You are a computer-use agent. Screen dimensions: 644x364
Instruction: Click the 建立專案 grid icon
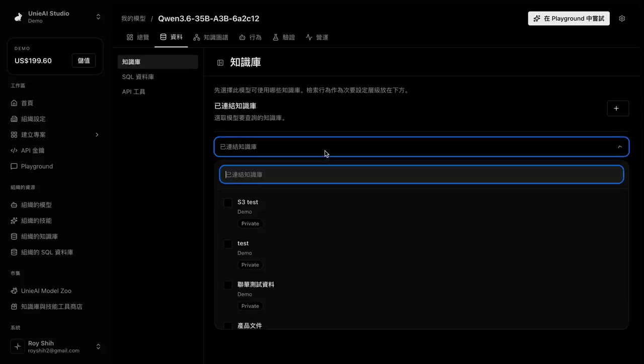14,135
